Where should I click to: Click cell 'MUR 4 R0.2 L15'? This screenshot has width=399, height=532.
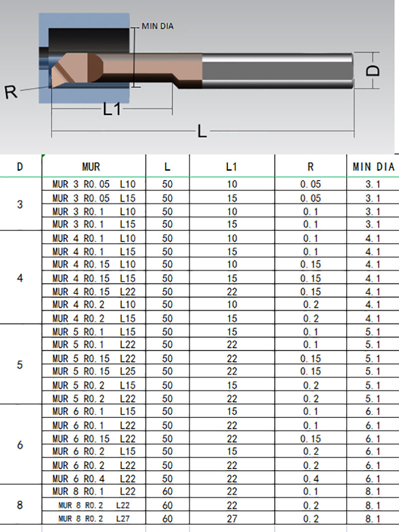click(x=94, y=317)
